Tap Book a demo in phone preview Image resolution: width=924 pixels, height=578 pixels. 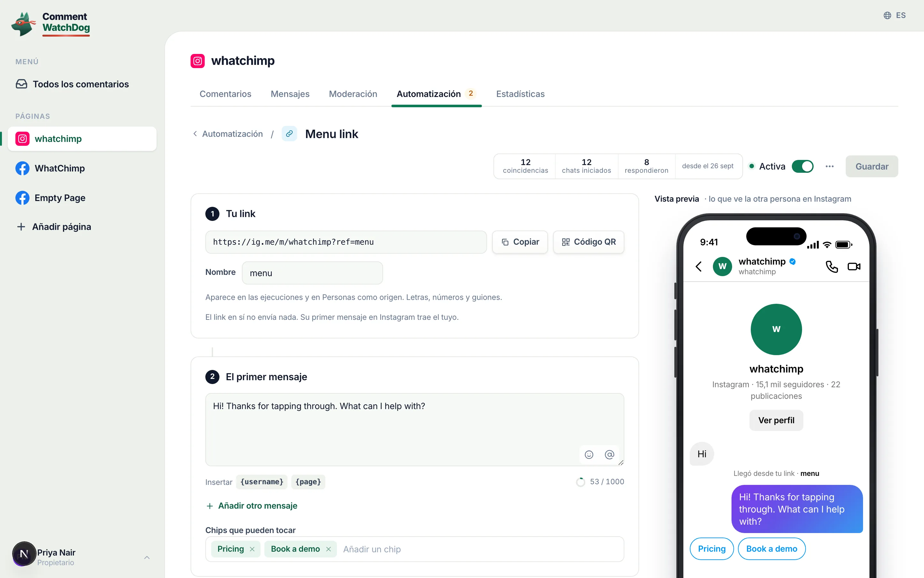point(772,548)
